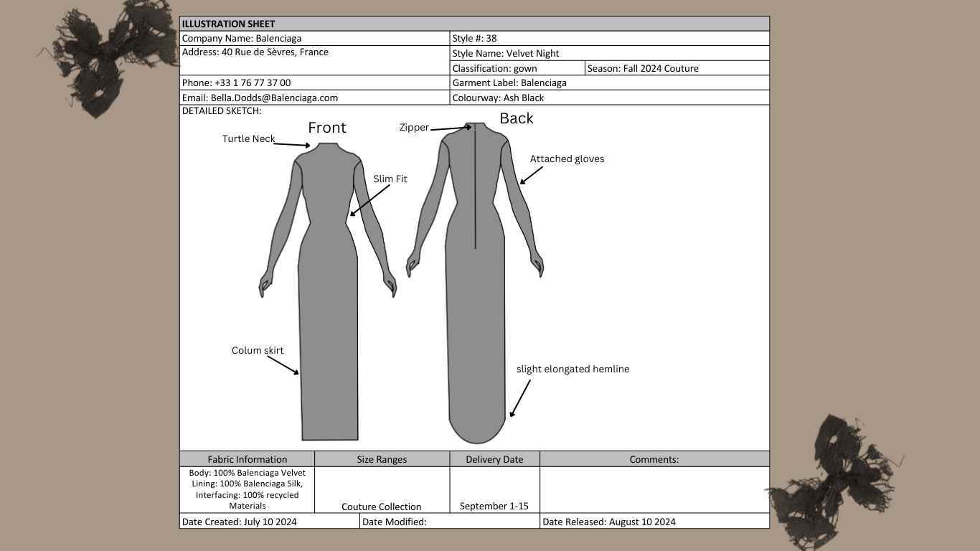980x551 pixels.
Task: Click the Slim Fit annotation label
Action: 390,179
